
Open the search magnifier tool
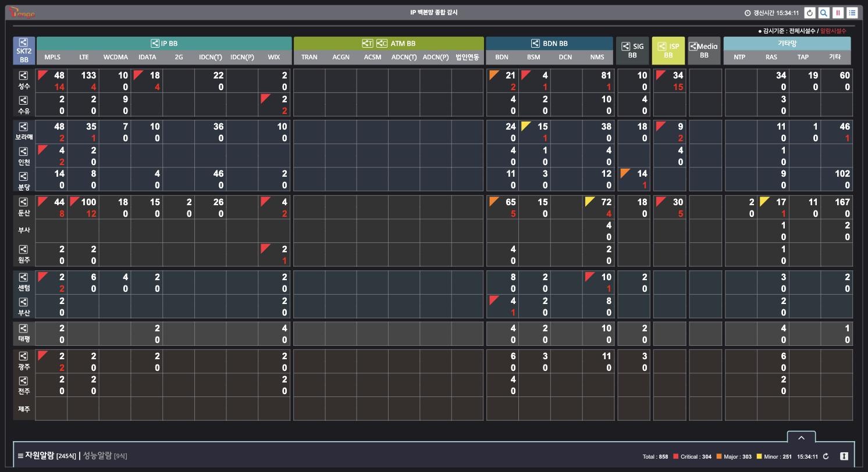pos(824,13)
